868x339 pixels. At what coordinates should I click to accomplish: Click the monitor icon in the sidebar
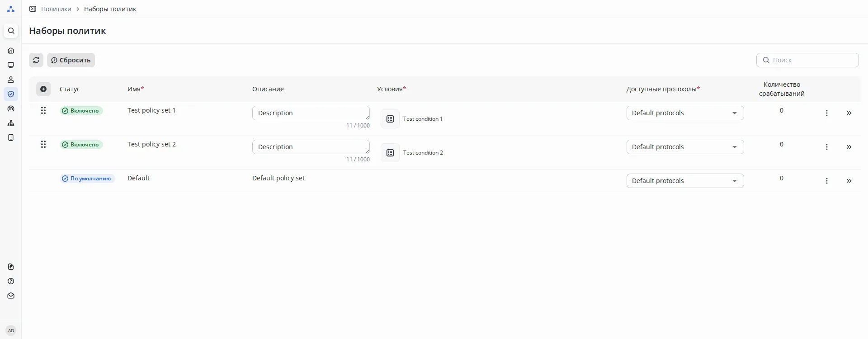[x=11, y=65]
